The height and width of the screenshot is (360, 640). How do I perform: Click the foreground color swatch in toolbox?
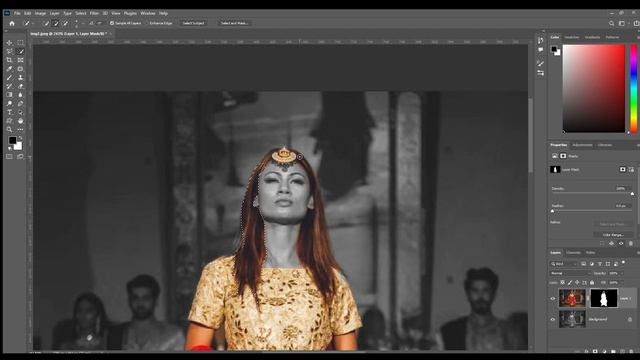(12, 140)
